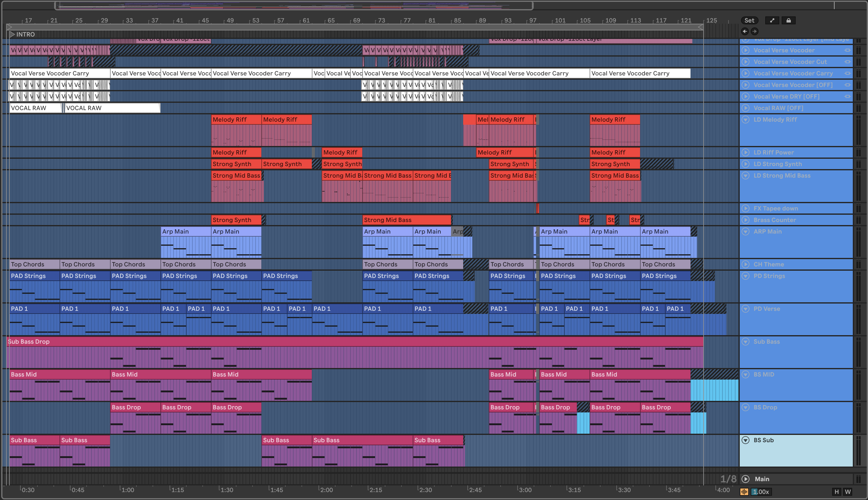The width and height of the screenshot is (868, 500).
Task: Click the automation mode button beside Set
Action: click(x=772, y=21)
